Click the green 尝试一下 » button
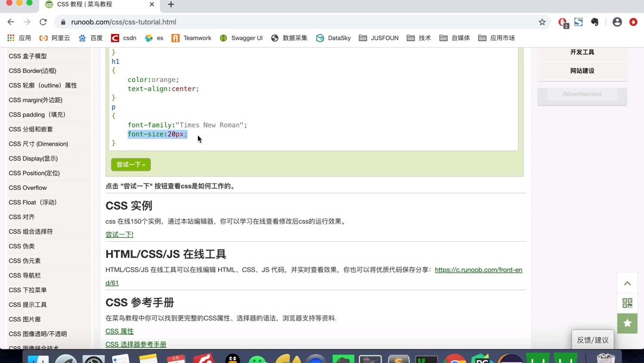The height and width of the screenshot is (363, 644). pyautogui.click(x=131, y=164)
